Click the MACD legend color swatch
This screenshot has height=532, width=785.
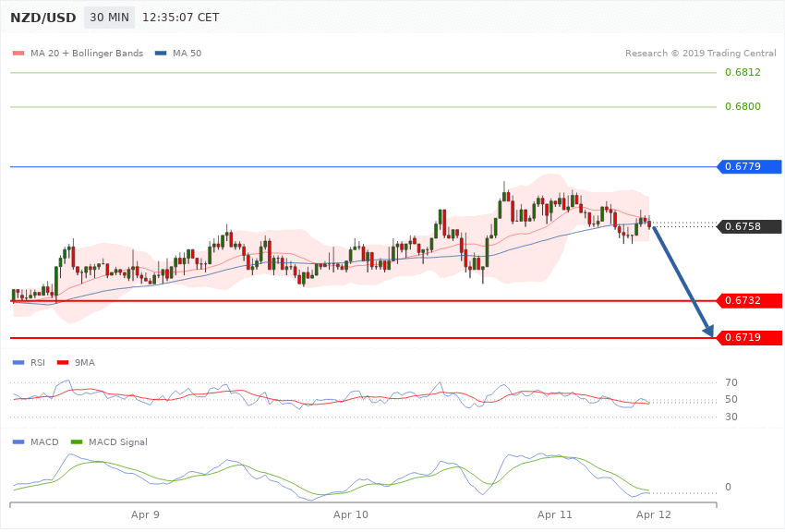point(18,441)
